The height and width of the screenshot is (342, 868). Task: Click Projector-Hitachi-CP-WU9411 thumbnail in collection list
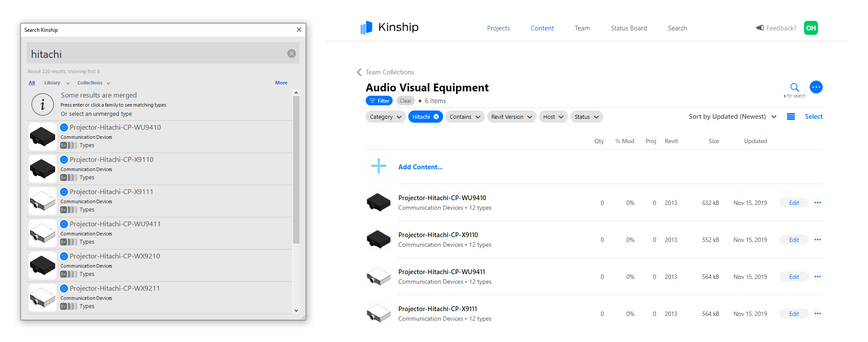(x=379, y=276)
